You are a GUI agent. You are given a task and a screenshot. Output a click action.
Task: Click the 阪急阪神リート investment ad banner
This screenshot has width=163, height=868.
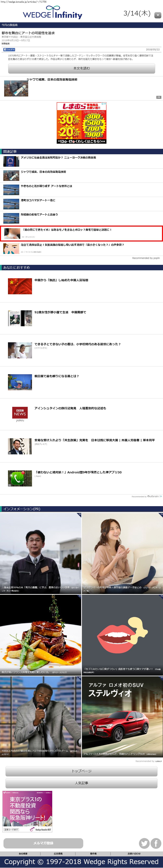click(x=27, y=811)
